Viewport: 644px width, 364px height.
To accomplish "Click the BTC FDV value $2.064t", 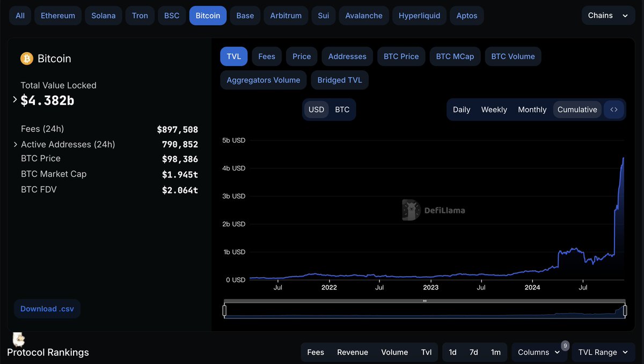I will [180, 190].
